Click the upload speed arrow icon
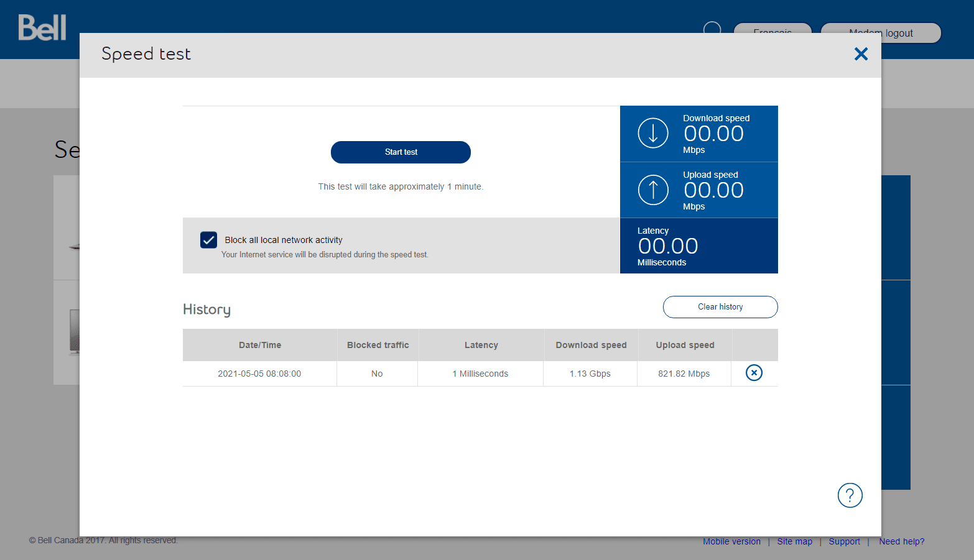 (652, 190)
